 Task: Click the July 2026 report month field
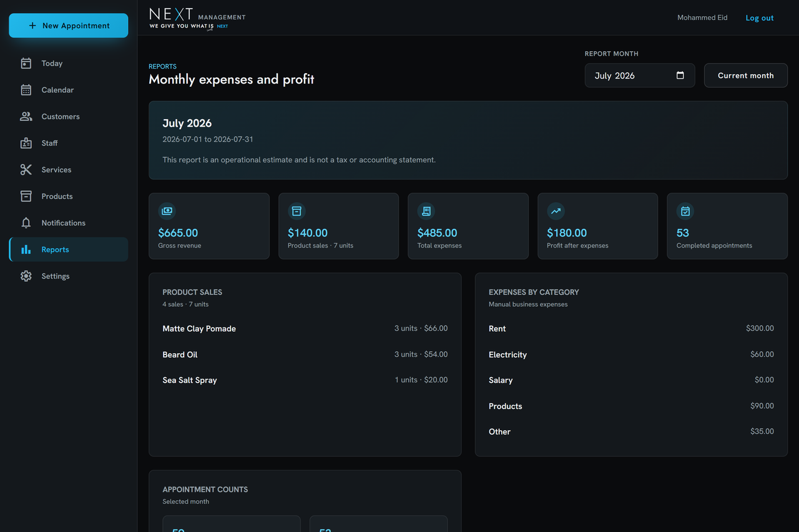(x=640, y=75)
